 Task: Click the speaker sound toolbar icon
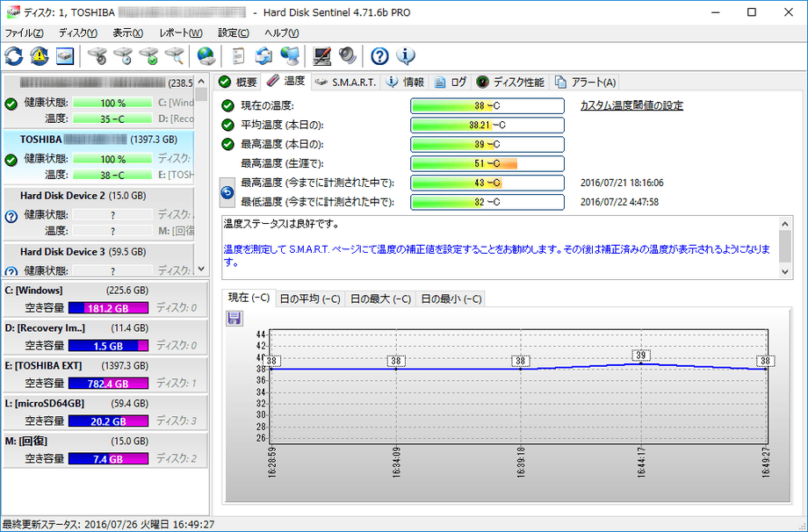(348, 55)
